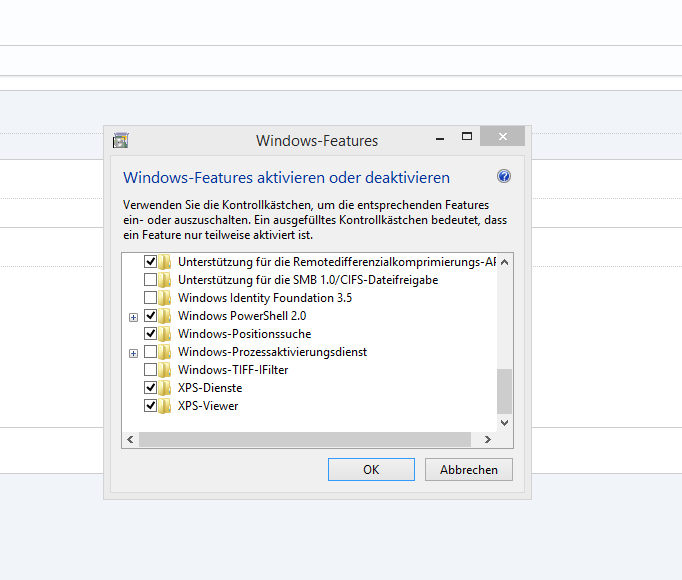
Task: Click folder icon beside Windows-TIFF-IFilter
Action: 164,370
